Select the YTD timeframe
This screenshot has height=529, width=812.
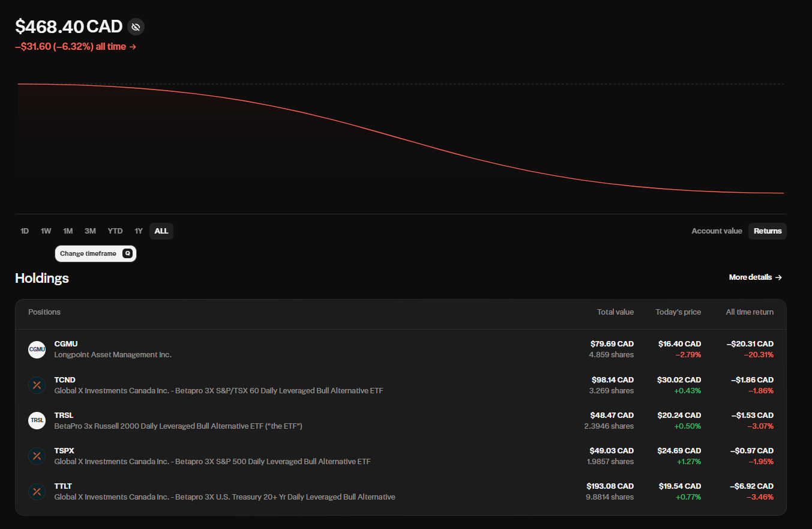click(x=115, y=231)
